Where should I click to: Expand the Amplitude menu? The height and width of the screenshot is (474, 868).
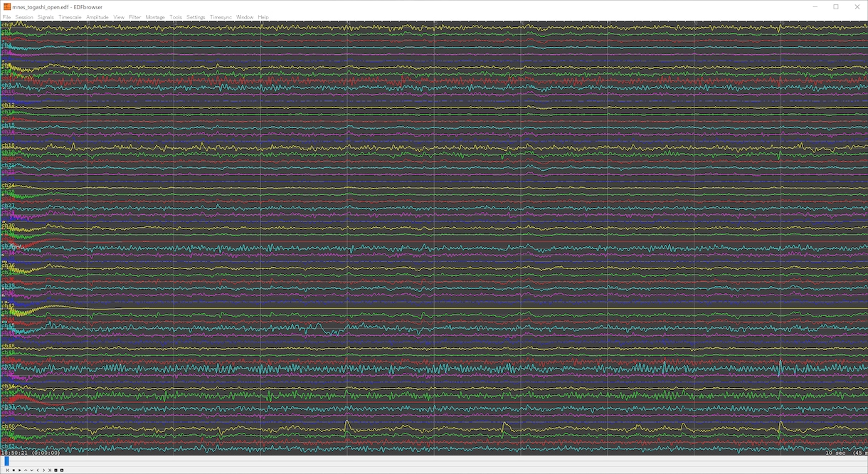97,17
